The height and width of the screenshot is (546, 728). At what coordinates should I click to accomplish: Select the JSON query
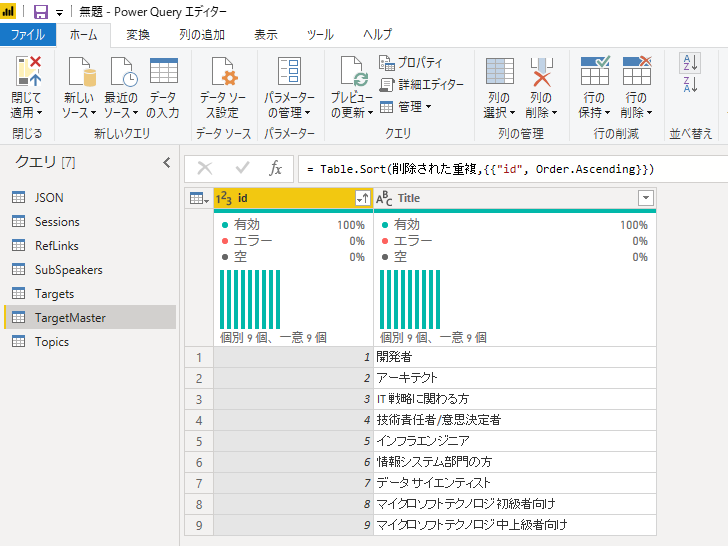(90, 197)
